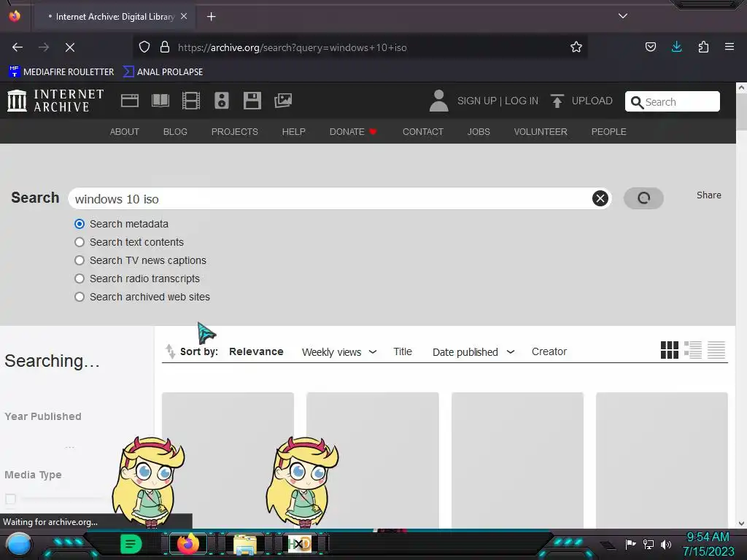747x560 pixels.
Task: Open a new browser tab
Action: (x=211, y=17)
